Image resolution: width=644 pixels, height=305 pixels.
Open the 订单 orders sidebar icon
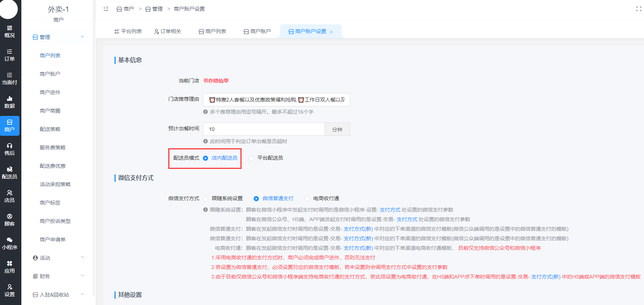pos(10,55)
